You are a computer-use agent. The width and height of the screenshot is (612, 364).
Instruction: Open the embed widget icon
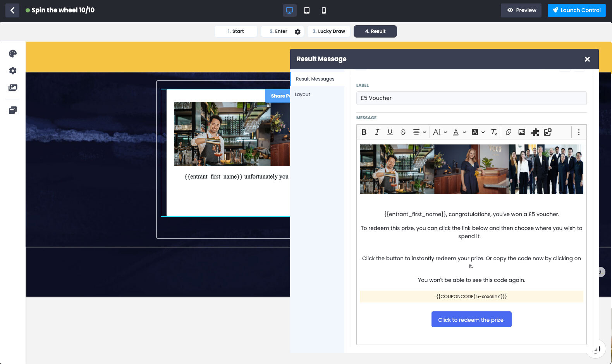click(548, 132)
